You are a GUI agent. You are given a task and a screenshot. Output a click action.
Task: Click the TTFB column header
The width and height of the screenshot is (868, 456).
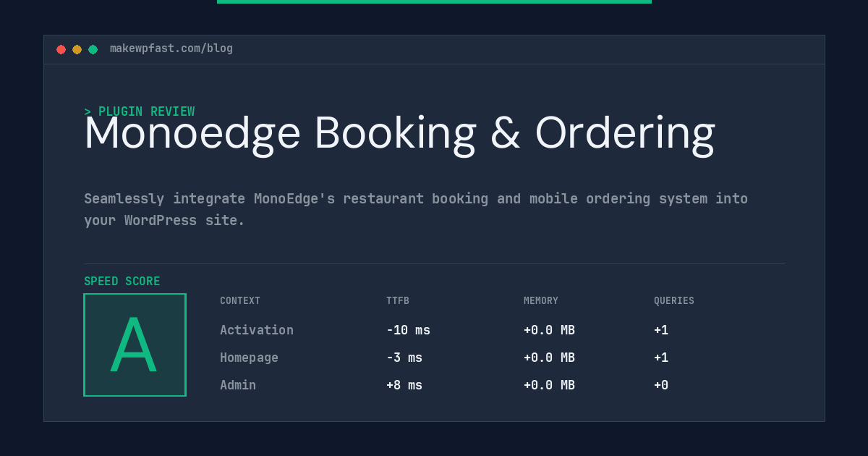pos(398,300)
